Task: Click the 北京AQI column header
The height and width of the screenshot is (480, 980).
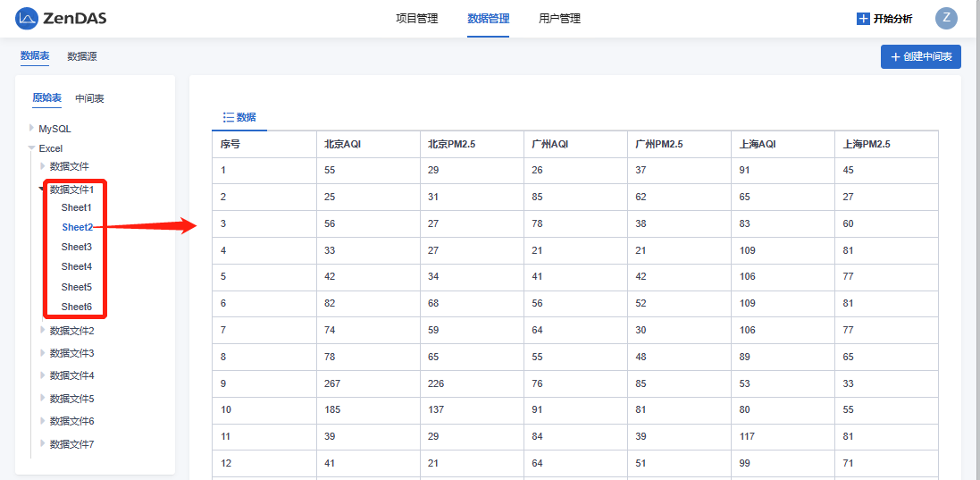Action: [342, 144]
